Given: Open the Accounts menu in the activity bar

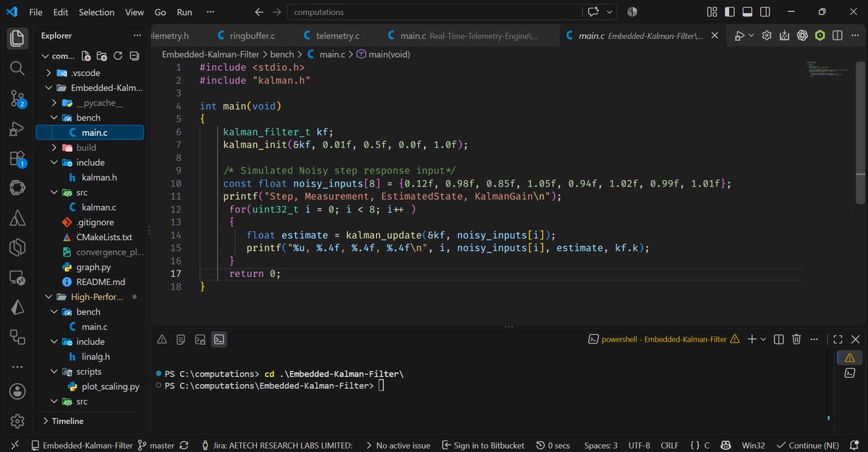Looking at the screenshot, I should pyautogui.click(x=17, y=391).
